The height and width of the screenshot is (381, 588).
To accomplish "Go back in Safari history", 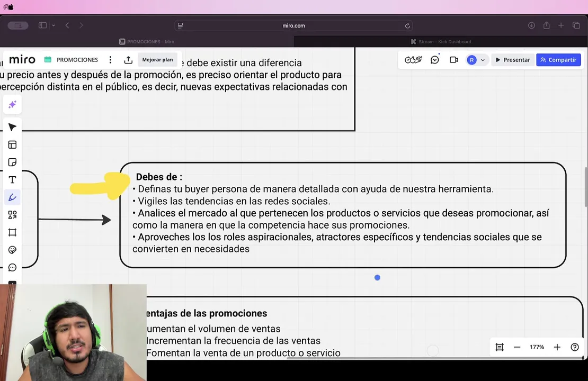I will coord(67,25).
